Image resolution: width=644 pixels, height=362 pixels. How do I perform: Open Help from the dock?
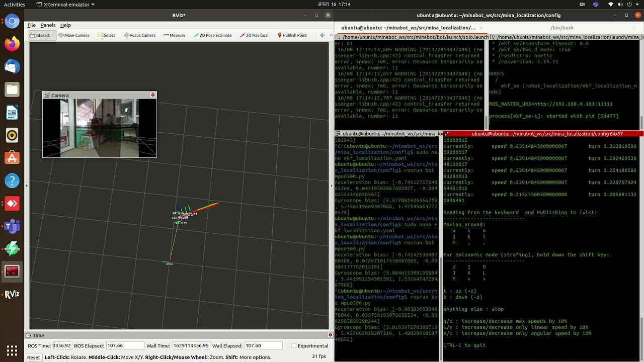(x=12, y=180)
